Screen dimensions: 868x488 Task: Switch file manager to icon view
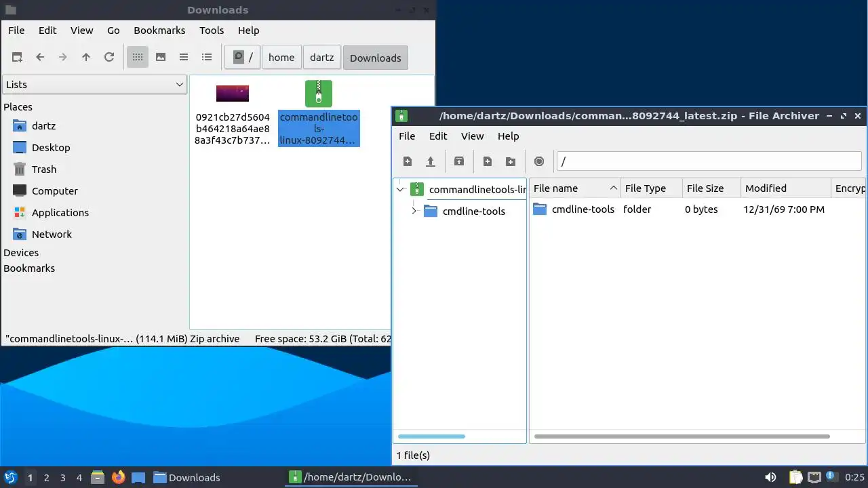point(138,58)
